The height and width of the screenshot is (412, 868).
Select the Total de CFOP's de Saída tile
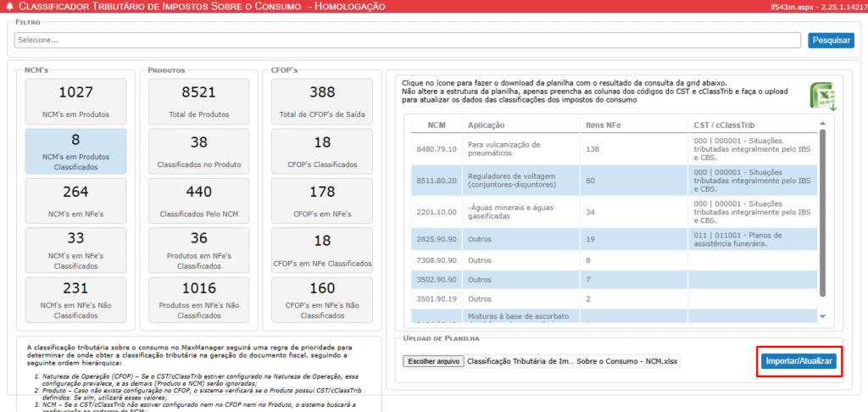pos(322,101)
